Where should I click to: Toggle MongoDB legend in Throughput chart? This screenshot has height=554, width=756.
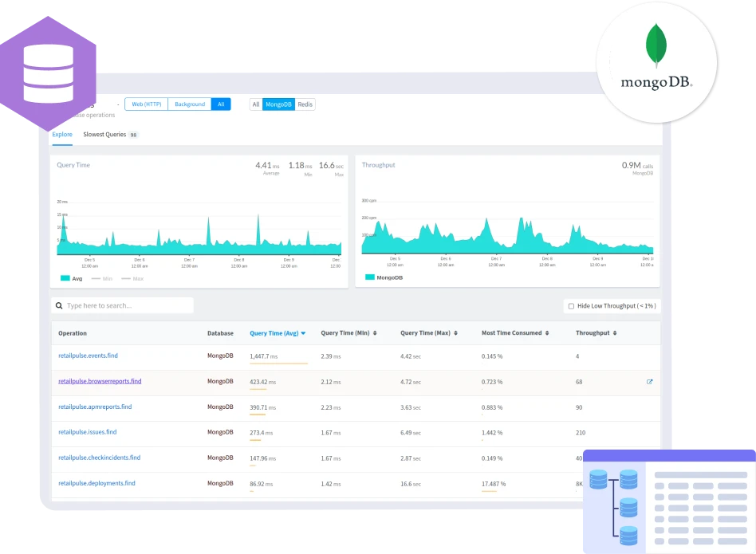point(384,277)
